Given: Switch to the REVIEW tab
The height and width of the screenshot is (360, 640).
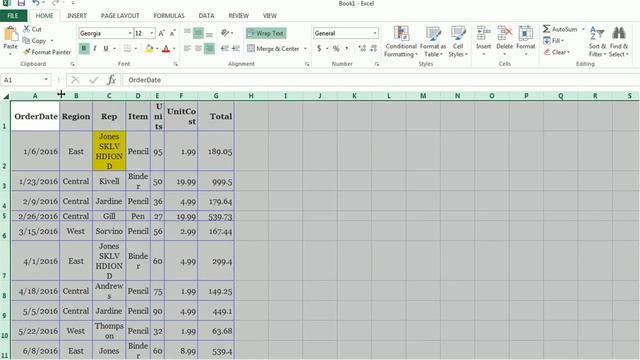Looking at the screenshot, I should pyautogui.click(x=238, y=16).
